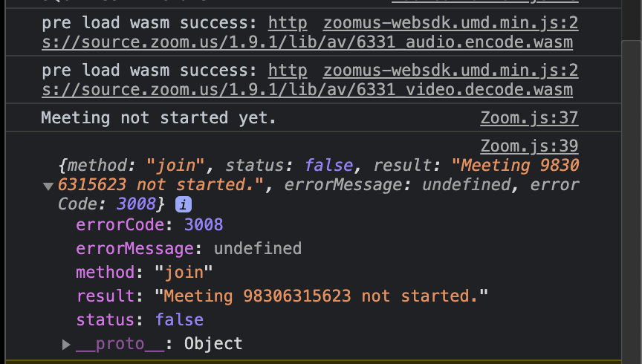Open Zoom.js:39 source link
The height and width of the screenshot is (364, 642).
529,146
